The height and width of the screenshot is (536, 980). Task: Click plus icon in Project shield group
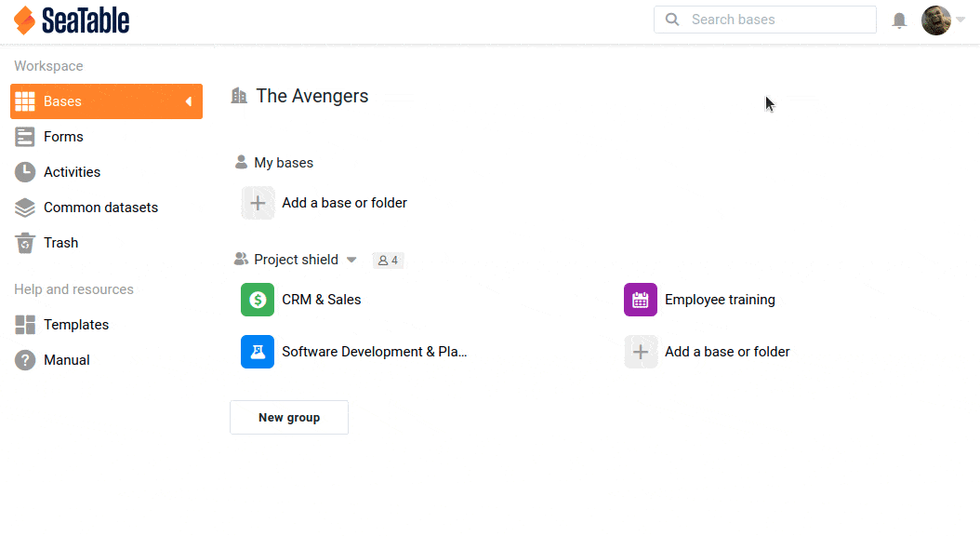[x=641, y=352]
